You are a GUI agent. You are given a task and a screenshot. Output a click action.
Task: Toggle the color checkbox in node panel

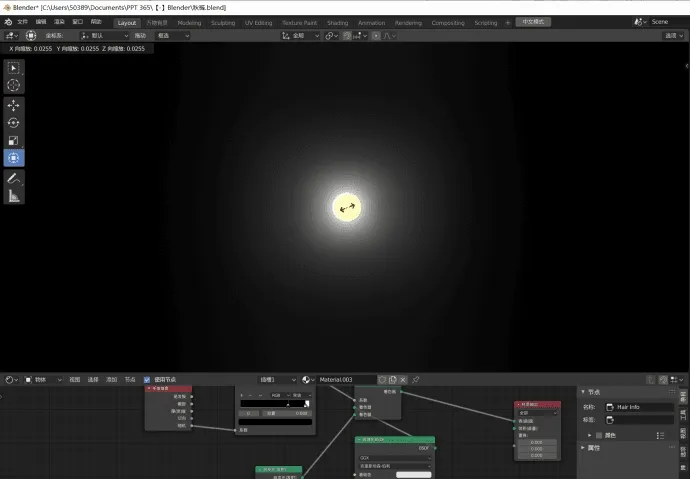point(599,435)
